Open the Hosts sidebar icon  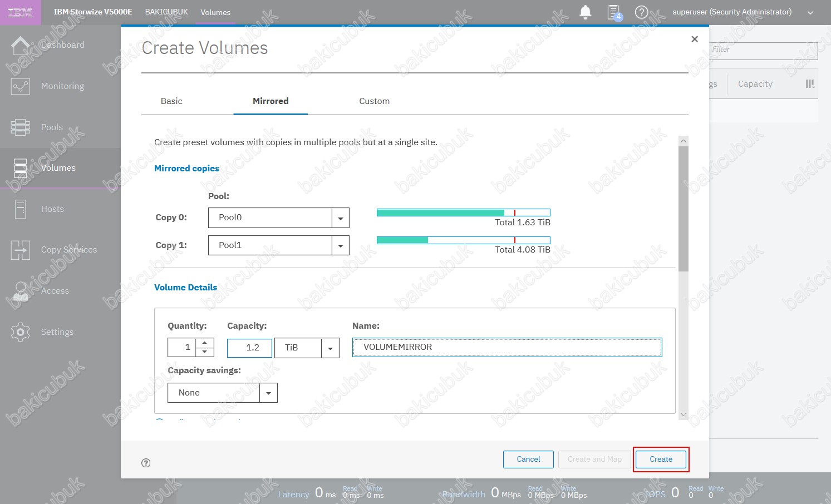(x=21, y=209)
